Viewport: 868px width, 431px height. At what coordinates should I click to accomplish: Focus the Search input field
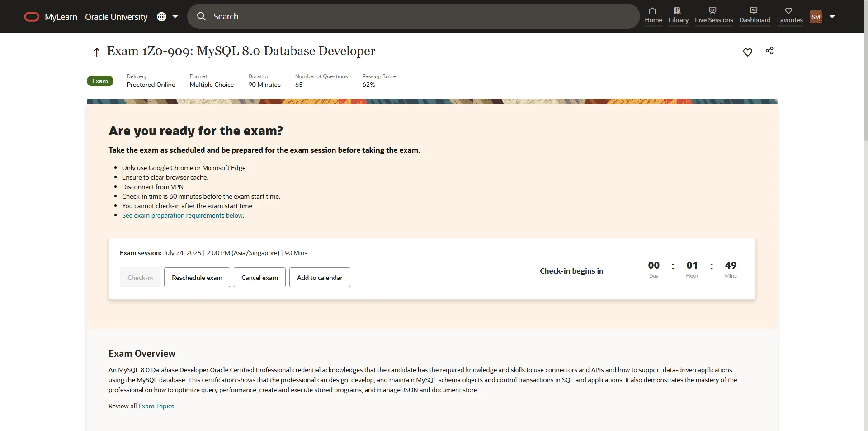pyautogui.click(x=413, y=16)
